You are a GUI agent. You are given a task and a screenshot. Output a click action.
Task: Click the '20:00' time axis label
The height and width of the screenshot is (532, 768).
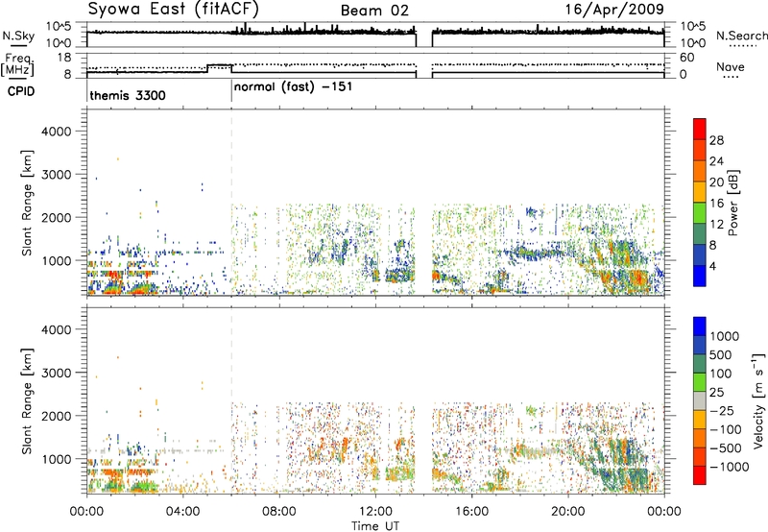pyautogui.click(x=567, y=512)
